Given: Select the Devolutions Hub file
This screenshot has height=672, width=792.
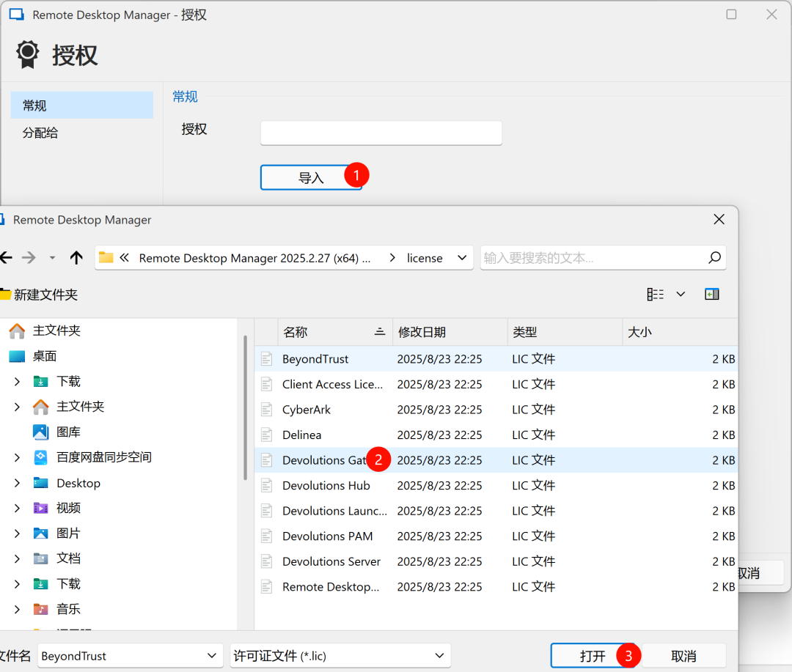Looking at the screenshot, I should (x=496, y=485).
